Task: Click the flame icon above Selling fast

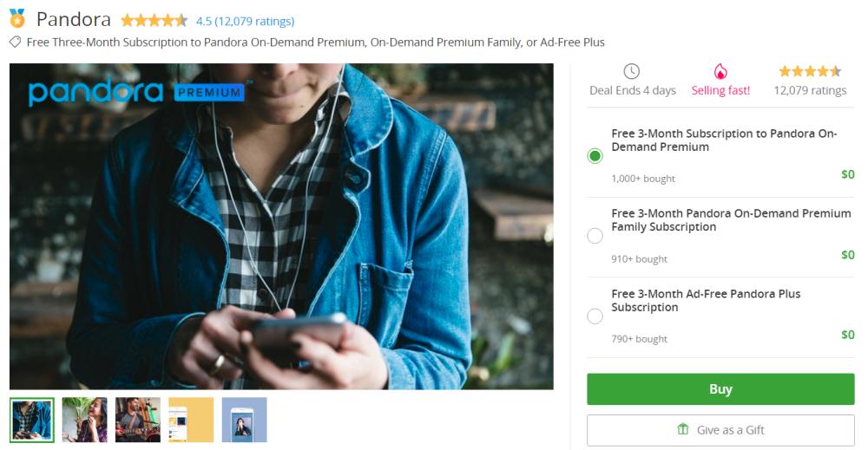Action: pos(720,71)
